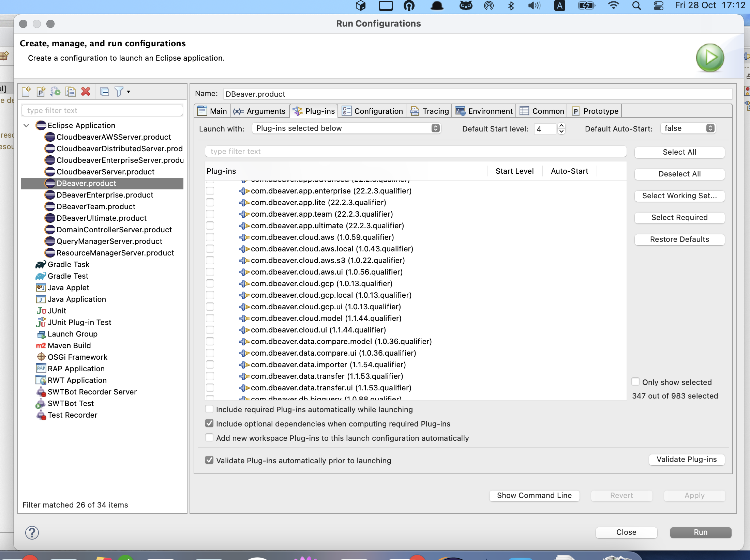This screenshot has height=560, width=750.
Task: Create a new launch configuration prototype
Action: [x=41, y=91]
